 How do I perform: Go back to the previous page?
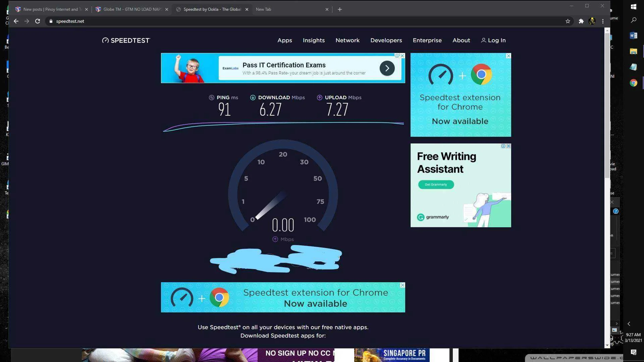click(x=16, y=21)
